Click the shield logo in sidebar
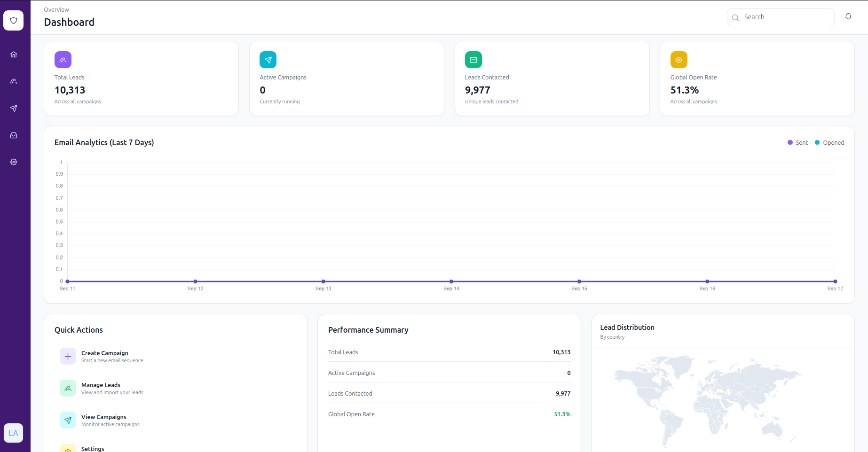Image resolution: width=868 pixels, height=452 pixels. tap(14, 21)
